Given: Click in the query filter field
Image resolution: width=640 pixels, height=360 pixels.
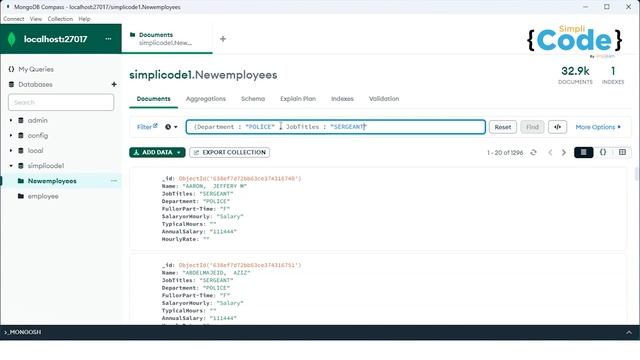Looking at the screenshot, I should pos(336,127).
